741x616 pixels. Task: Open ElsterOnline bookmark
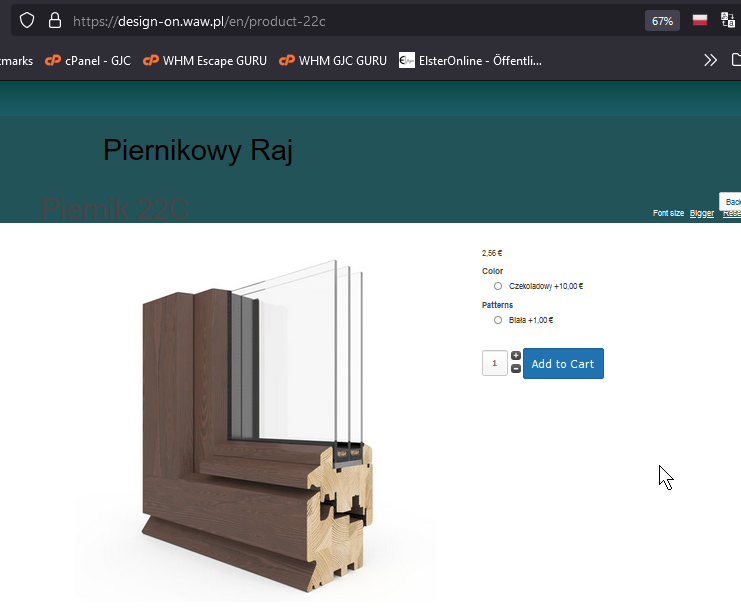[470, 61]
